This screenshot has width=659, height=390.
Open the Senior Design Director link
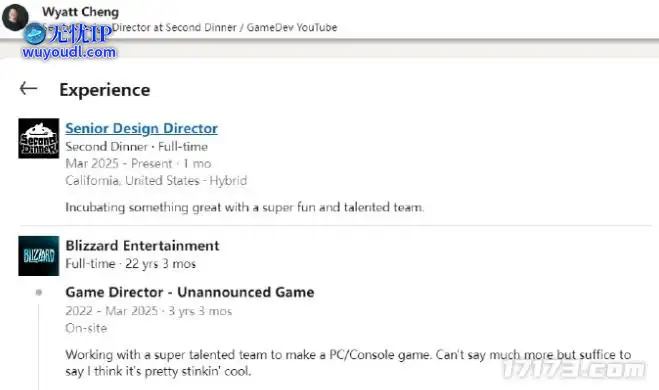141,128
